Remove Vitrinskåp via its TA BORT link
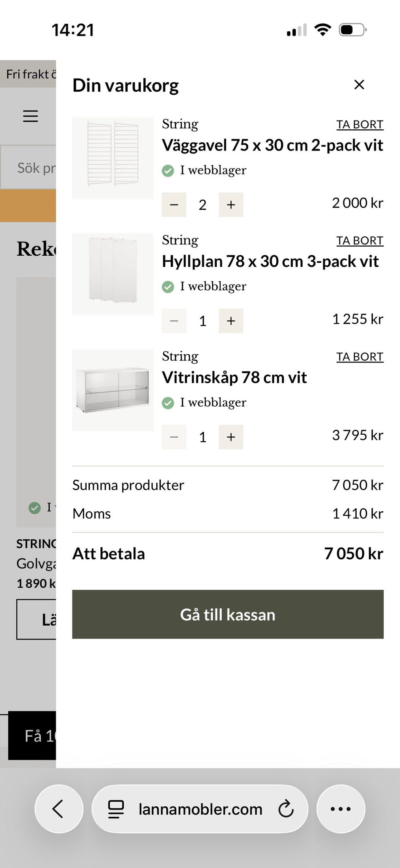 coord(360,357)
